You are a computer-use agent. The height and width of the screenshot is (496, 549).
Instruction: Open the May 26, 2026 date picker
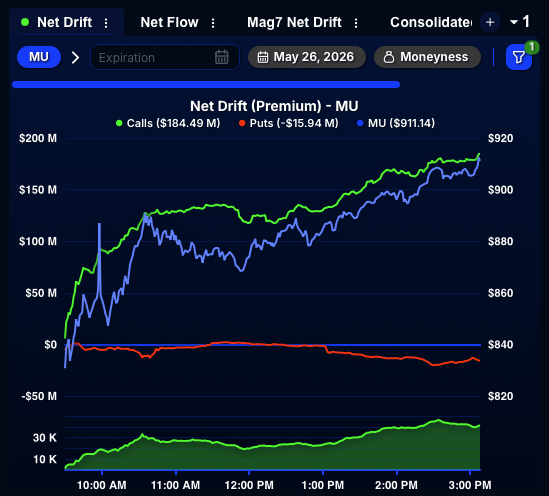pyautogui.click(x=307, y=57)
